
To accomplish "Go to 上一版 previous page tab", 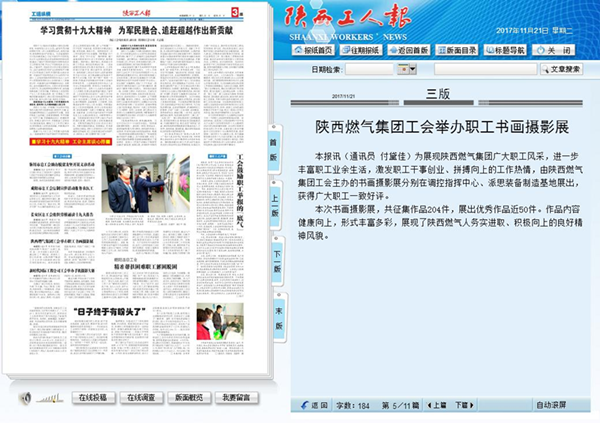I will [275, 205].
